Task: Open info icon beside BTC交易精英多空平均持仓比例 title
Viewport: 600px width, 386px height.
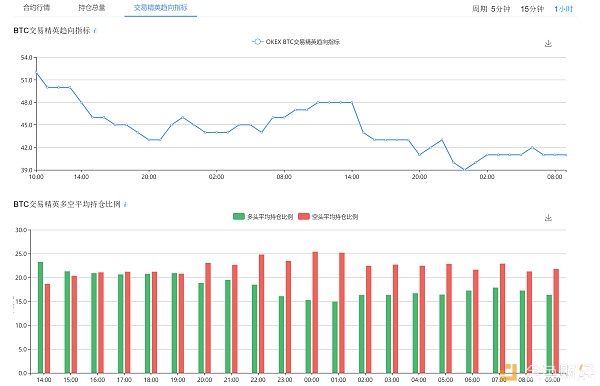Action: [125, 204]
